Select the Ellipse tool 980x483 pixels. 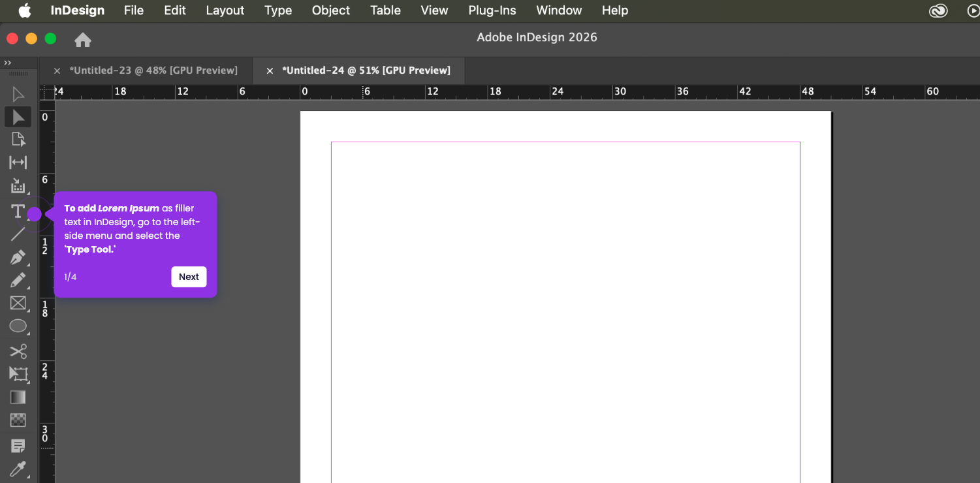[x=18, y=326]
